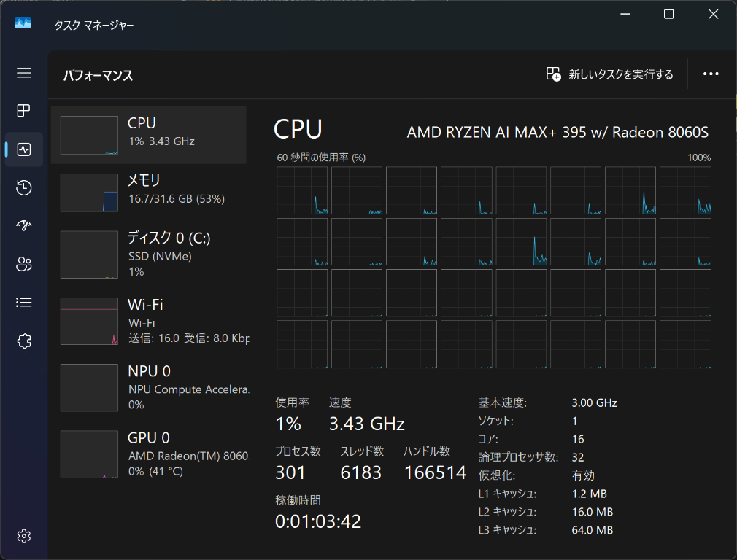The height and width of the screenshot is (560, 737).
Task: Open the Details list page icon
Action: [x=24, y=302]
